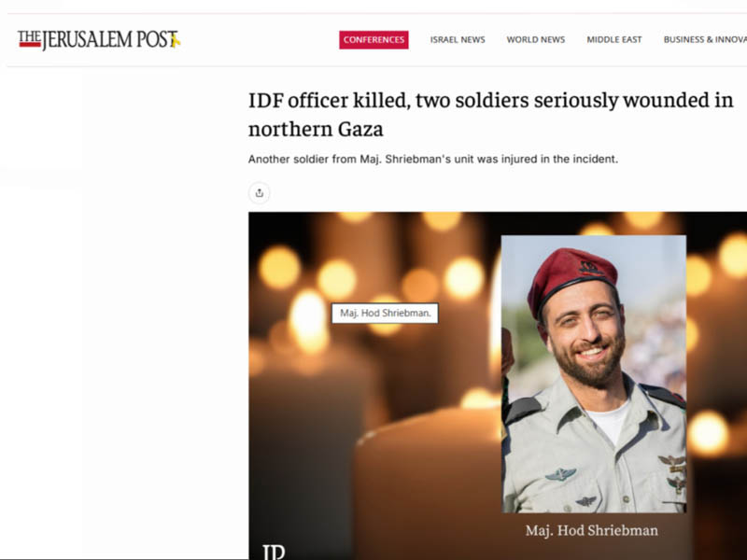Click the Maj. Hod Shriebman tooltip label

click(x=385, y=314)
